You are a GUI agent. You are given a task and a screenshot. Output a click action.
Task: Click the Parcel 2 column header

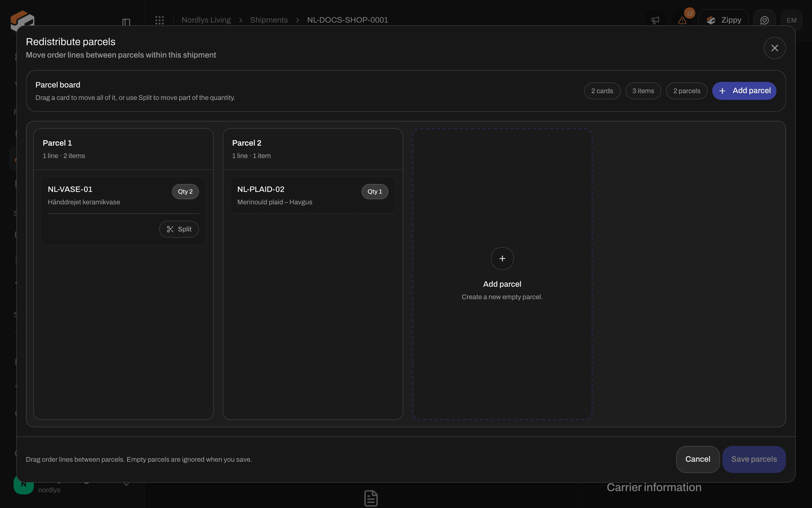(313, 149)
